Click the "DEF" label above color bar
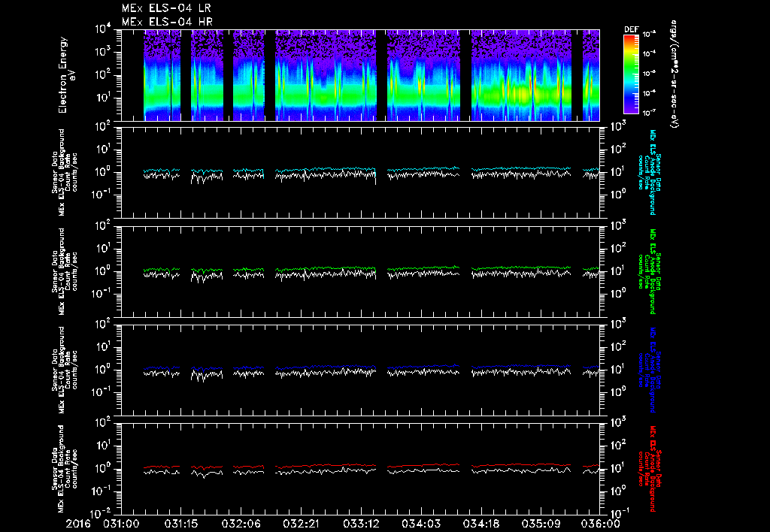This screenshot has width=770, height=532. pos(631,29)
